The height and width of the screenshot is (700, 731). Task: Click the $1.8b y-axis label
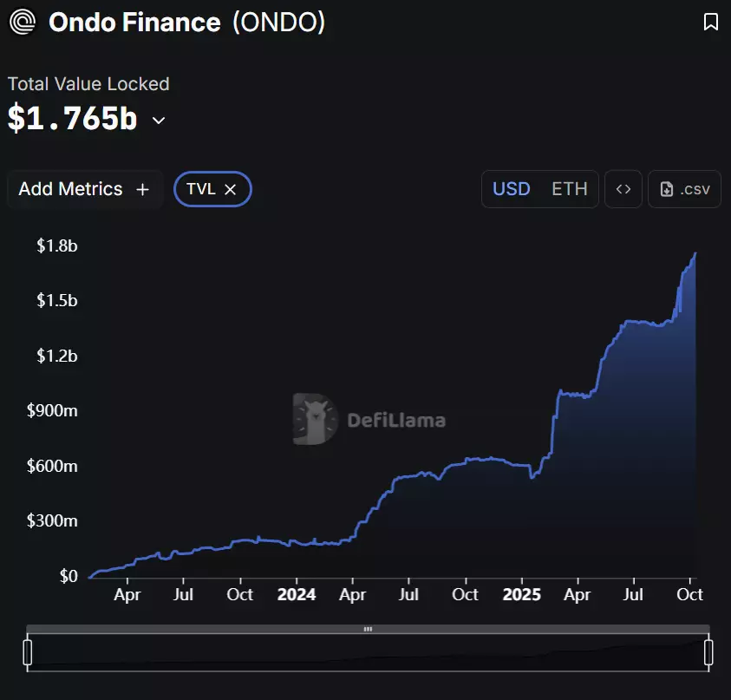(57, 245)
